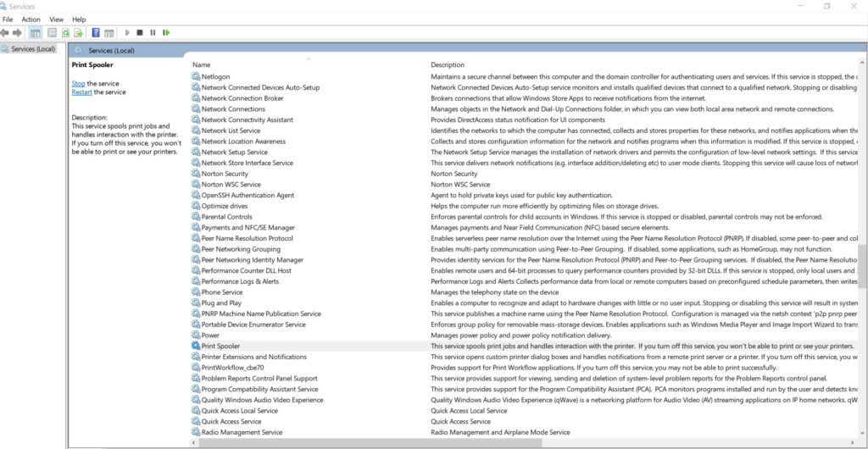Click the gear icon beside Parental Controls

coord(196,217)
